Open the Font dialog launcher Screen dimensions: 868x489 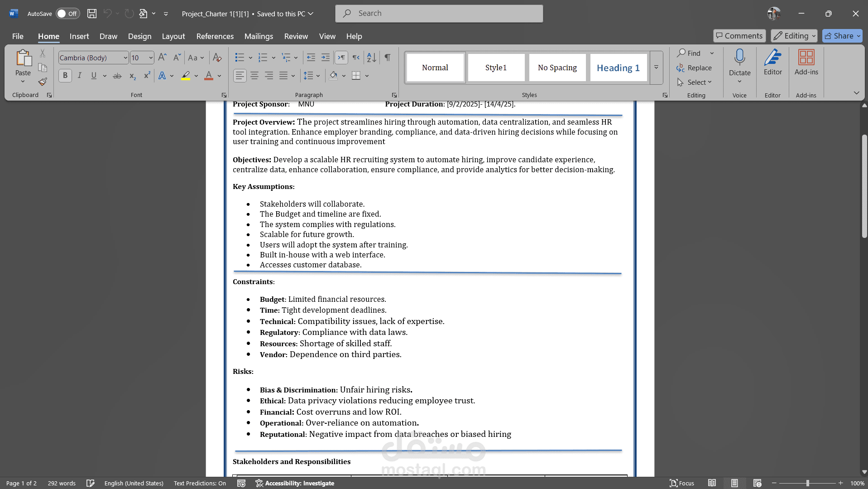click(224, 95)
